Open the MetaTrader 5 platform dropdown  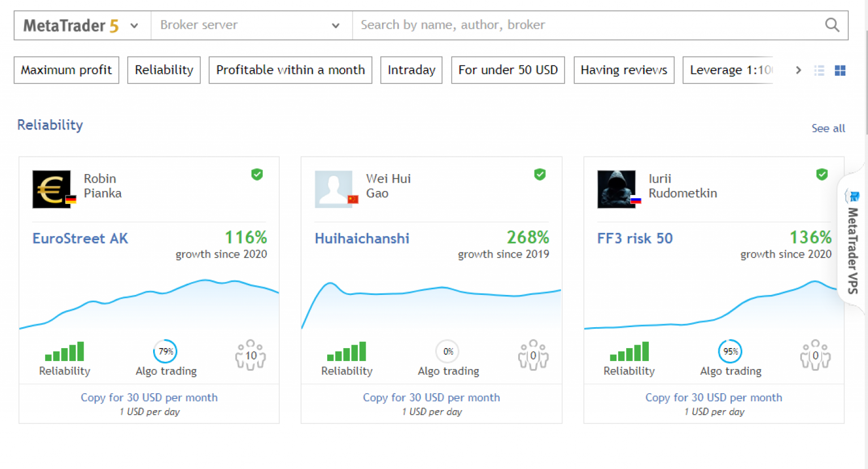coord(82,25)
